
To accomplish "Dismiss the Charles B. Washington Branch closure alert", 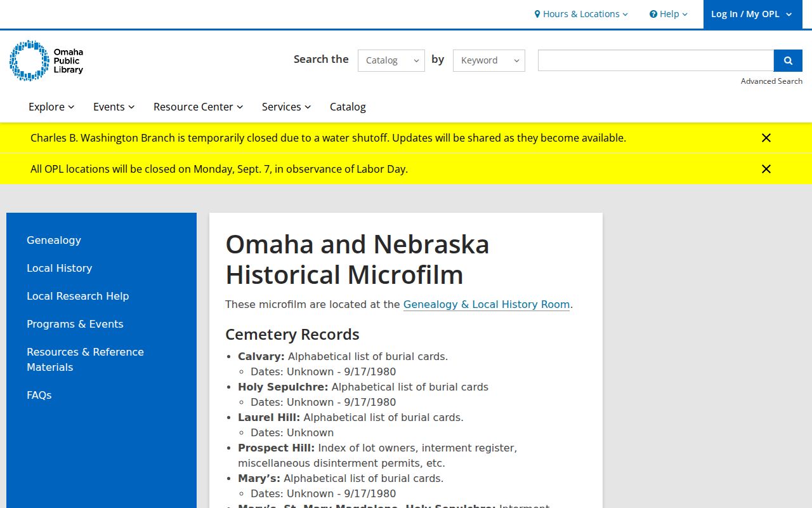I will point(766,138).
